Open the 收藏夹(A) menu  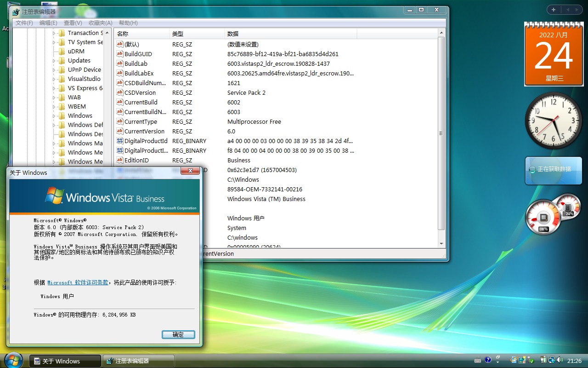point(101,23)
